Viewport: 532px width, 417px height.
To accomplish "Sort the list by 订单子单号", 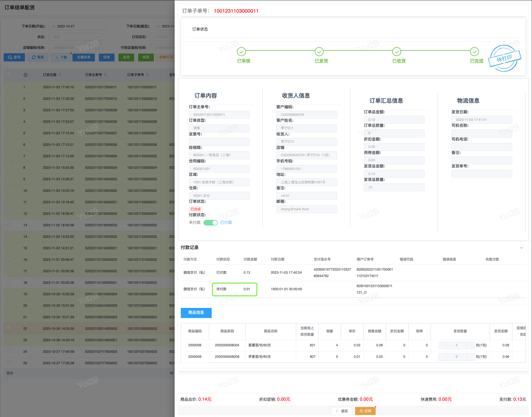I will pos(147,75).
